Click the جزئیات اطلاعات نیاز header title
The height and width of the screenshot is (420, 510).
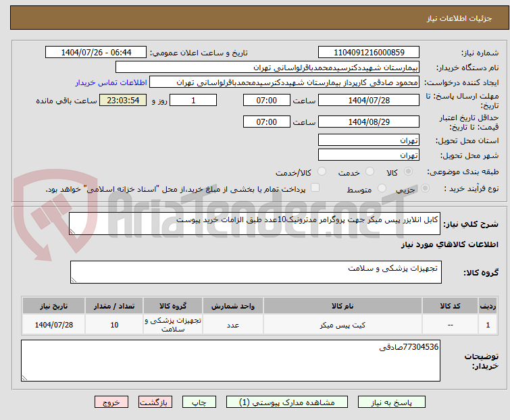tap(459, 18)
